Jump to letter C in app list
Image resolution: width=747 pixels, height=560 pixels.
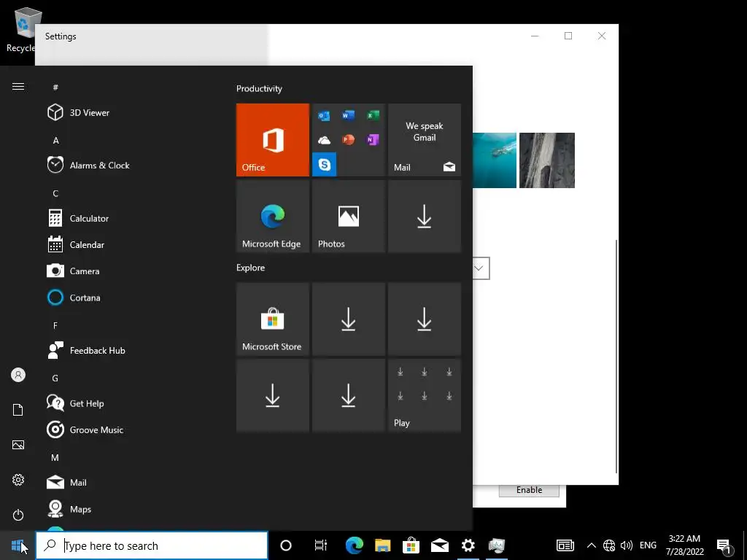point(55,193)
